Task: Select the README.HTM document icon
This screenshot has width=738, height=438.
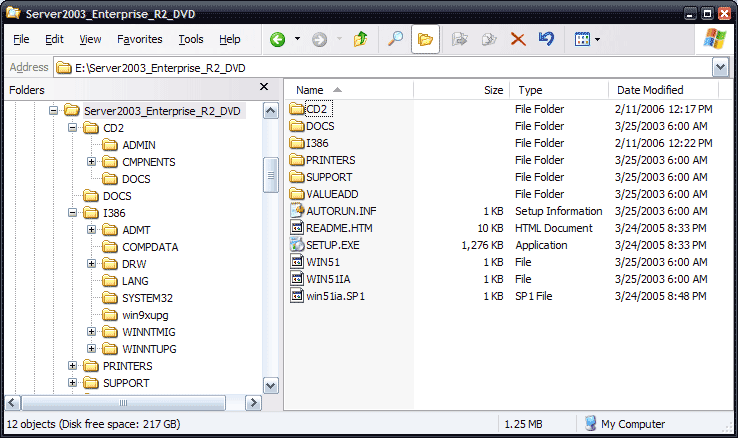Action: [296, 228]
